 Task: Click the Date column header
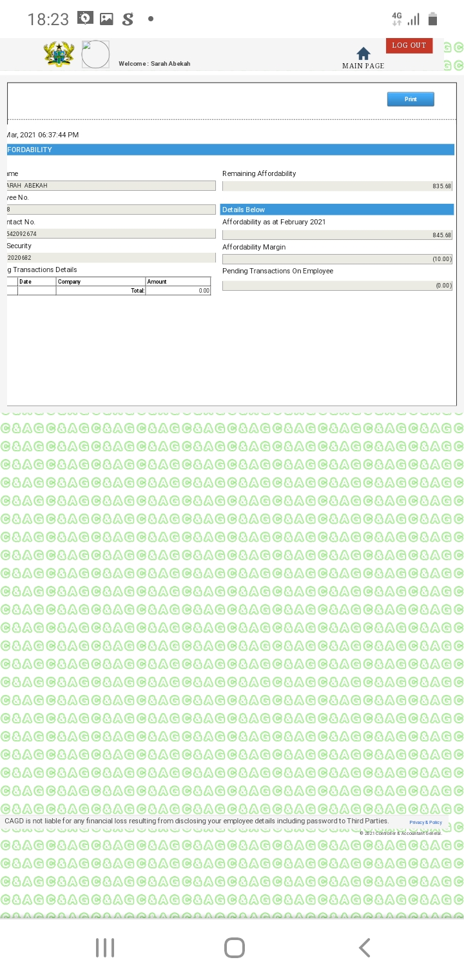pos(36,282)
